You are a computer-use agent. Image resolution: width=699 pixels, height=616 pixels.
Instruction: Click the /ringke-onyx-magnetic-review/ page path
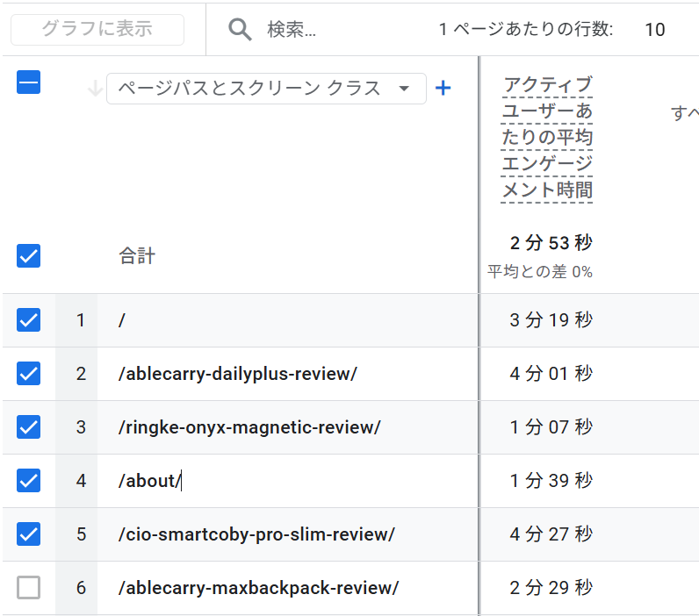249,427
